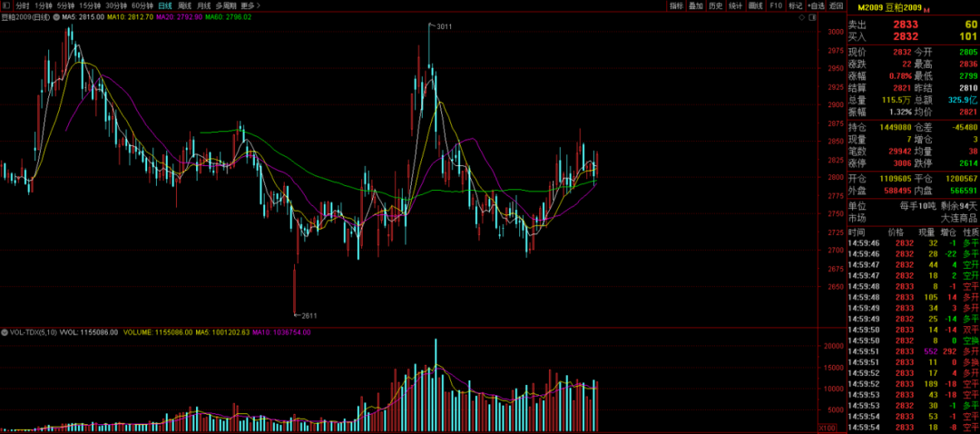980x434 pixels.
Task: Click 画线 drawing tools button
Action: pos(756,5)
